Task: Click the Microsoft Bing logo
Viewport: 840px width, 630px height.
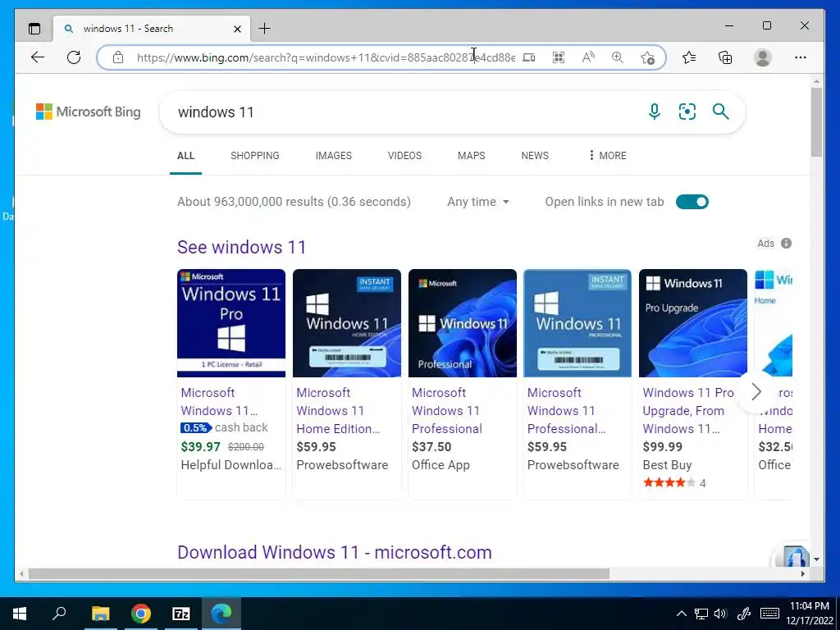Action: [x=89, y=112]
